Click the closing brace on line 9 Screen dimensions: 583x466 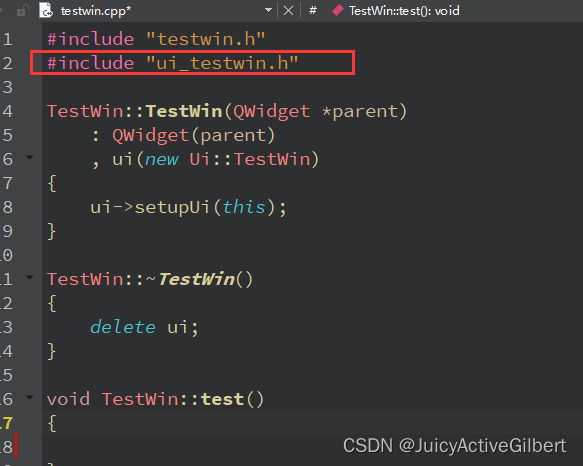pos(52,231)
